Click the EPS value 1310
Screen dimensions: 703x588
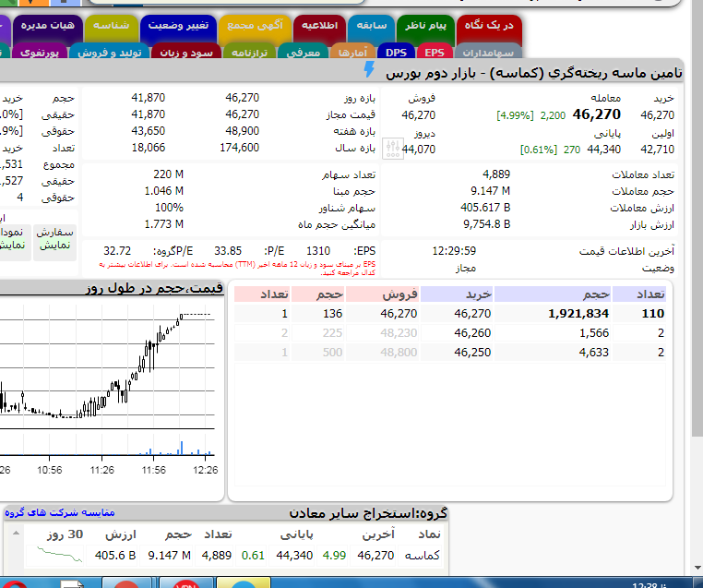(318, 251)
